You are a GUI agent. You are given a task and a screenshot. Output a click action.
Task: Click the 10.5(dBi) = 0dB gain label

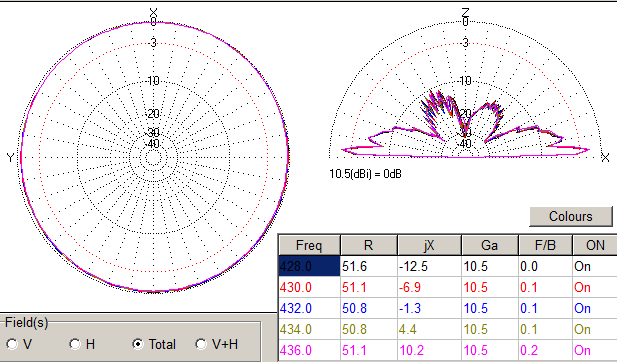365,174
